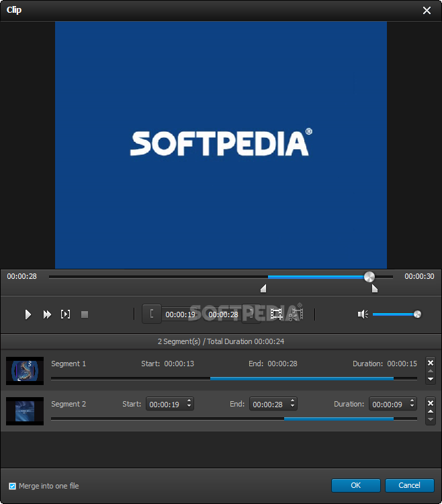This screenshot has width=442, height=504.
Task: Click the Segment 1 range progress bar
Action: 234,378
